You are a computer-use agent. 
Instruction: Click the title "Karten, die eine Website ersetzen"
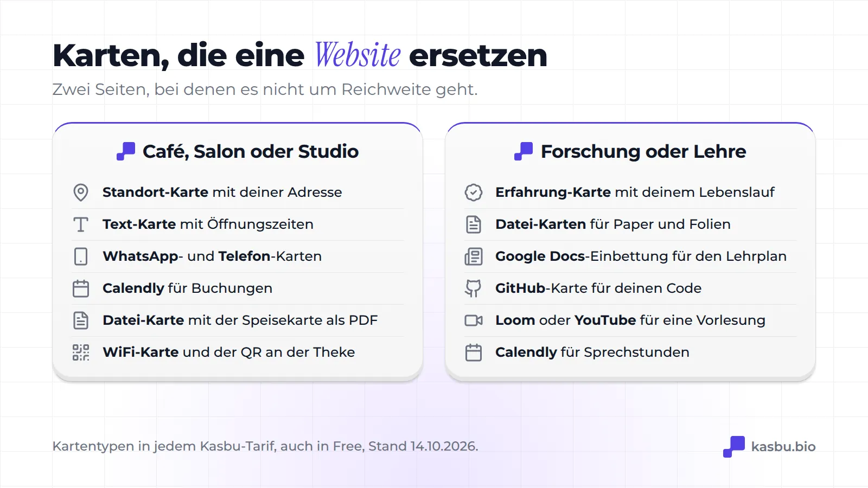300,55
